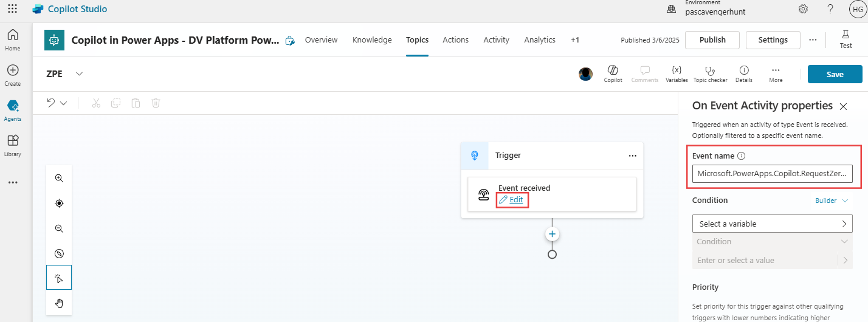Viewport: 868px width, 322px height.
Task: Click the undo arrow
Action: tap(52, 103)
